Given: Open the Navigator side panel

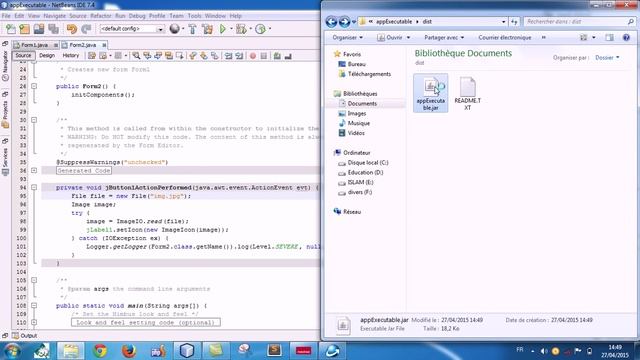Looking at the screenshot, I should [5, 61].
